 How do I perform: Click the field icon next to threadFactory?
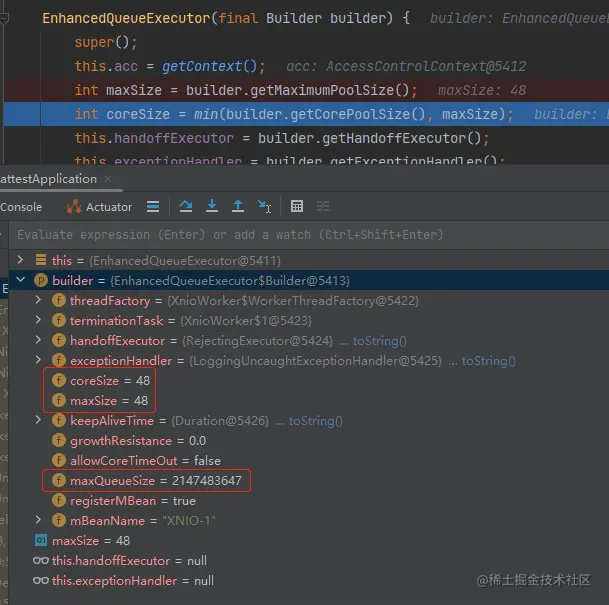[59, 300]
